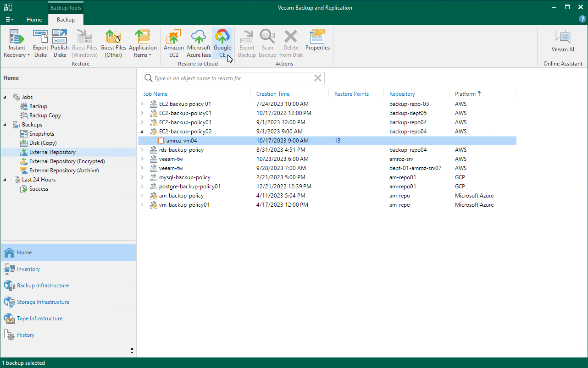Expand the mysql-backup-policy row

[142, 177]
